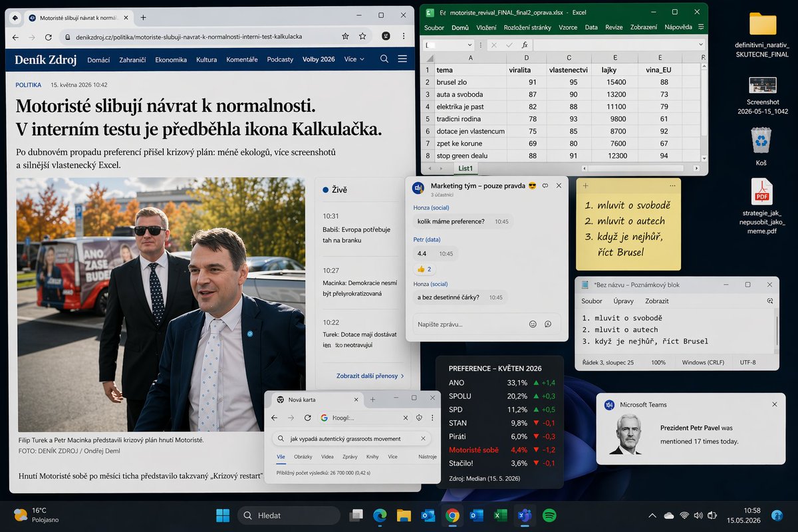Open the Vložení tab in Excel
This screenshot has height=532, width=798.
pyautogui.click(x=487, y=27)
